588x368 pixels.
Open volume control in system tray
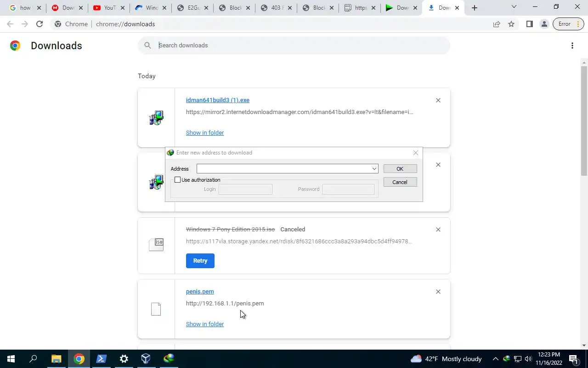pos(528,359)
